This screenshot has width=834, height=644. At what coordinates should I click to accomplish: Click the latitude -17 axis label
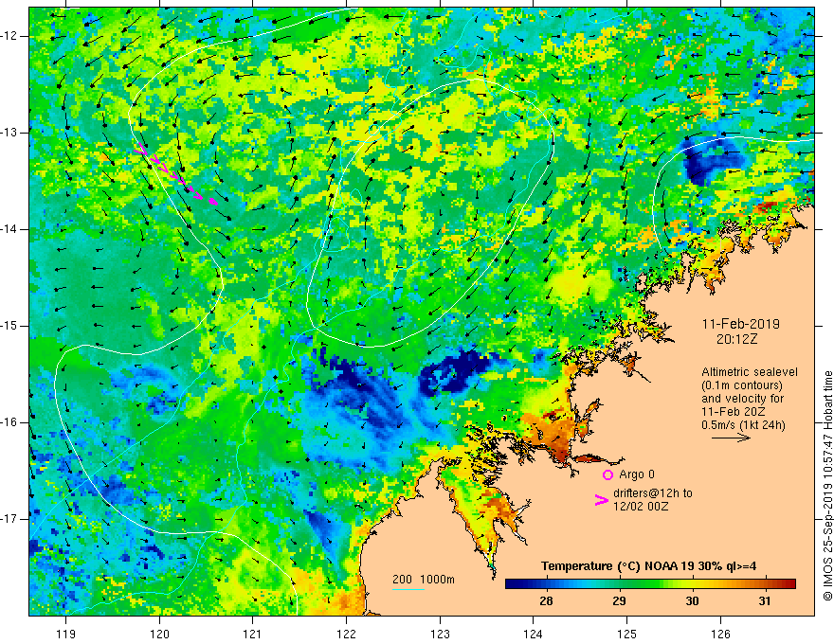point(9,519)
